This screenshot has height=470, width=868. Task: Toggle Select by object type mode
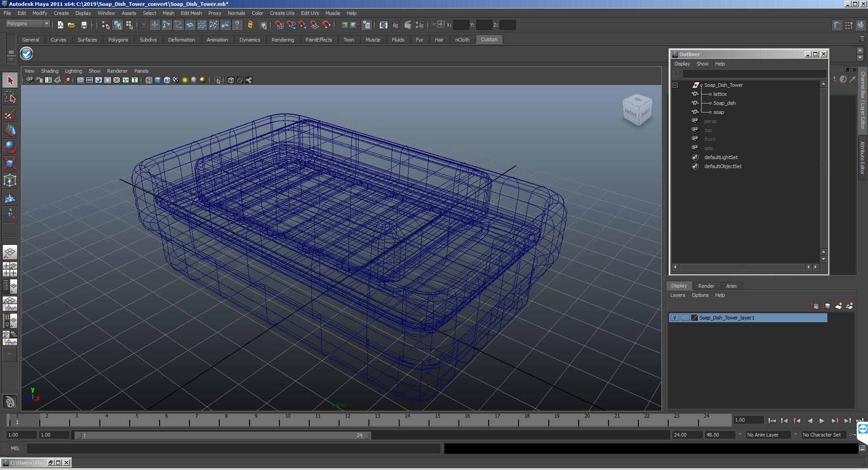[x=118, y=25]
